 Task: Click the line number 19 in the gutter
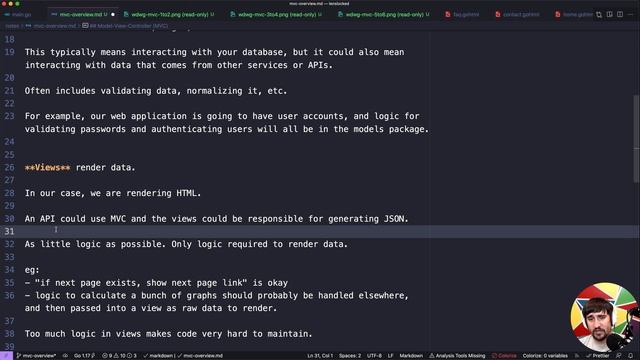[9, 52]
